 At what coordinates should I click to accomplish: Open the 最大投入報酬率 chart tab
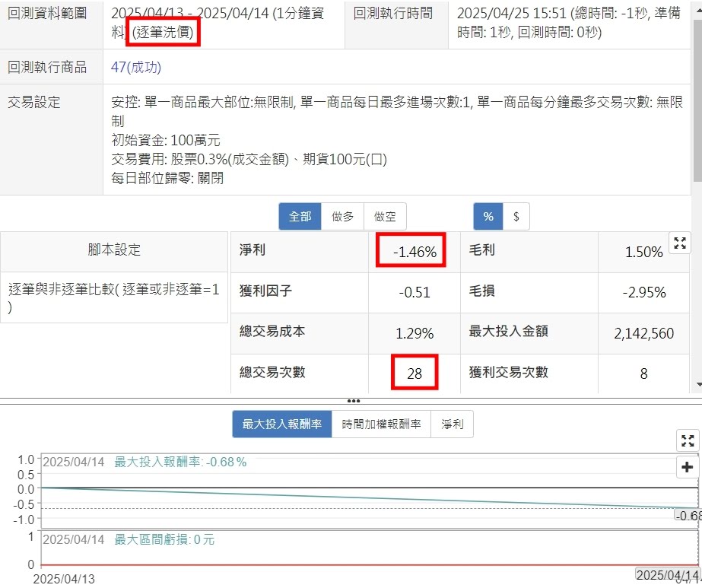[x=281, y=424]
